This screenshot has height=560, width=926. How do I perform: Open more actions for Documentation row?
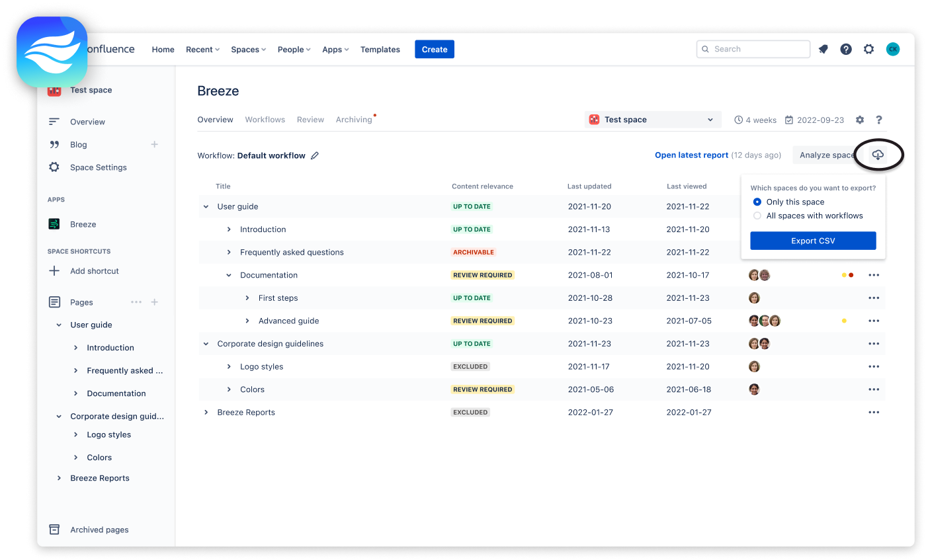tap(874, 275)
